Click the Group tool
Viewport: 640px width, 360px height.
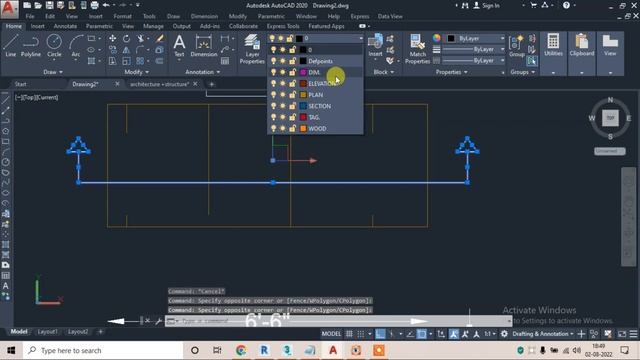pyautogui.click(x=517, y=45)
